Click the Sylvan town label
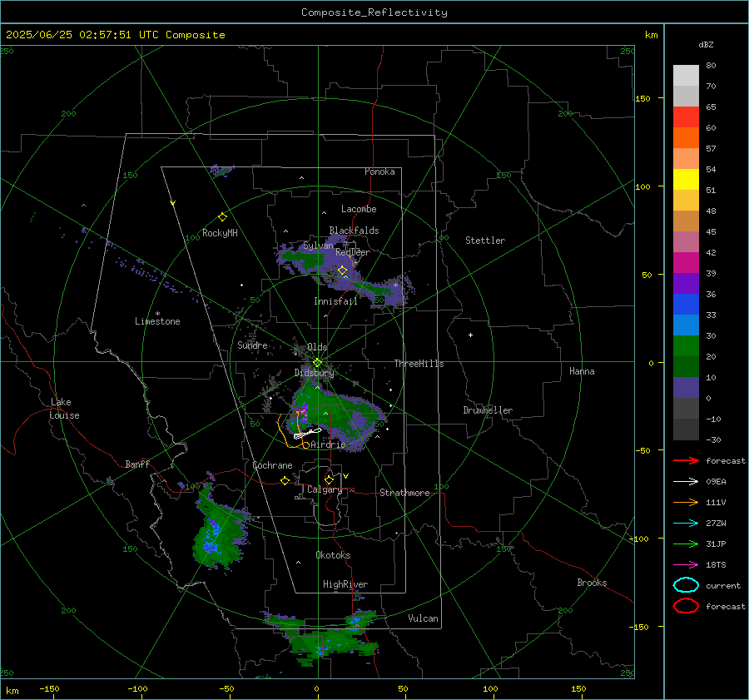Image resolution: width=749 pixels, height=700 pixels. [318, 246]
